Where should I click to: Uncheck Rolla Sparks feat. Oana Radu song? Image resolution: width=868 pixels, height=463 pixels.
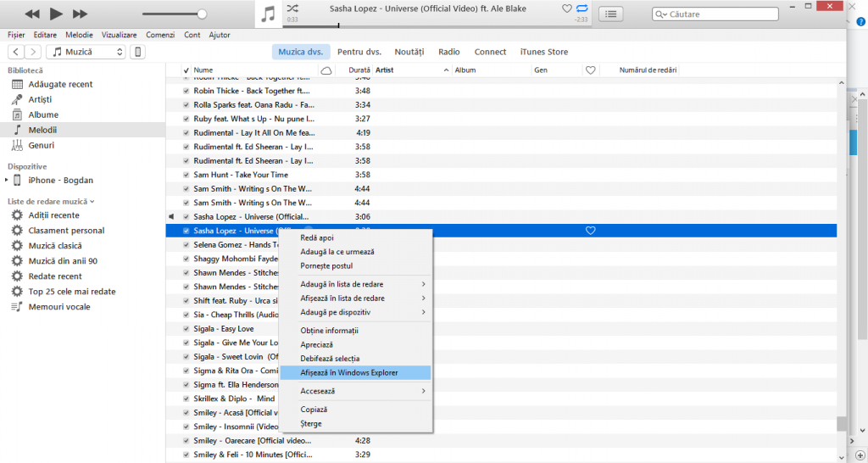click(186, 104)
